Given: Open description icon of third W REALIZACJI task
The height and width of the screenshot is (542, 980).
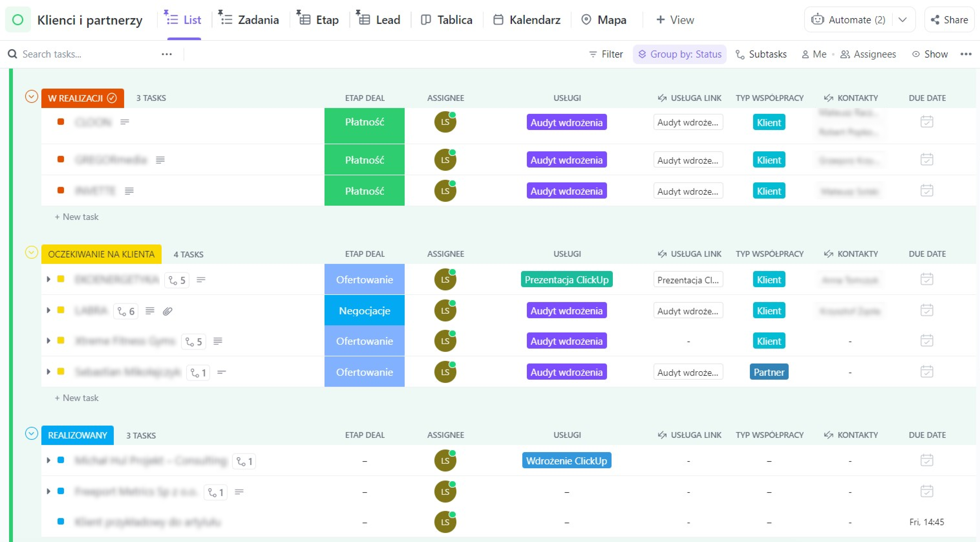Looking at the screenshot, I should click(129, 191).
